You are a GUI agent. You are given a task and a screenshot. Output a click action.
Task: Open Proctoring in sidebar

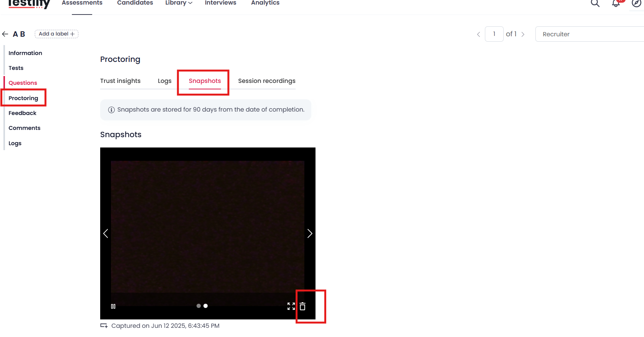pyautogui.click(x=23, y=98)
